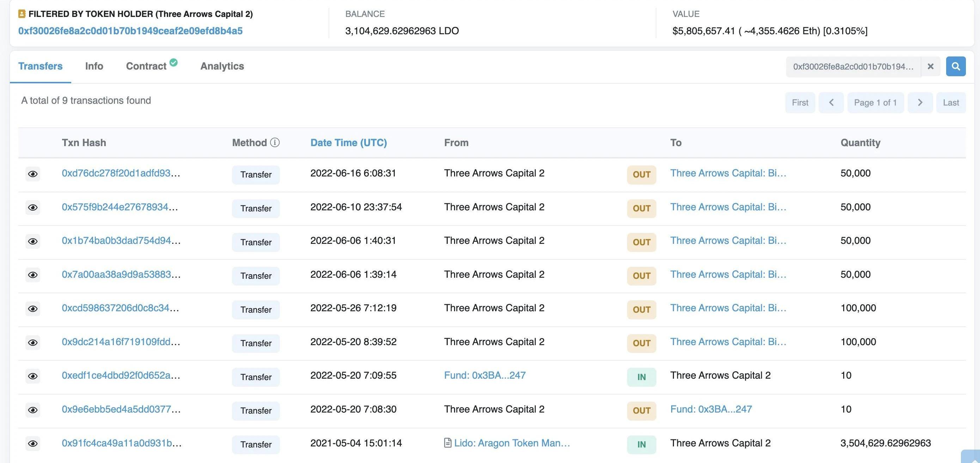Go to next page chevron
Image resolution: width=980 pixels, height=463 pixels.
coord(920,102)
